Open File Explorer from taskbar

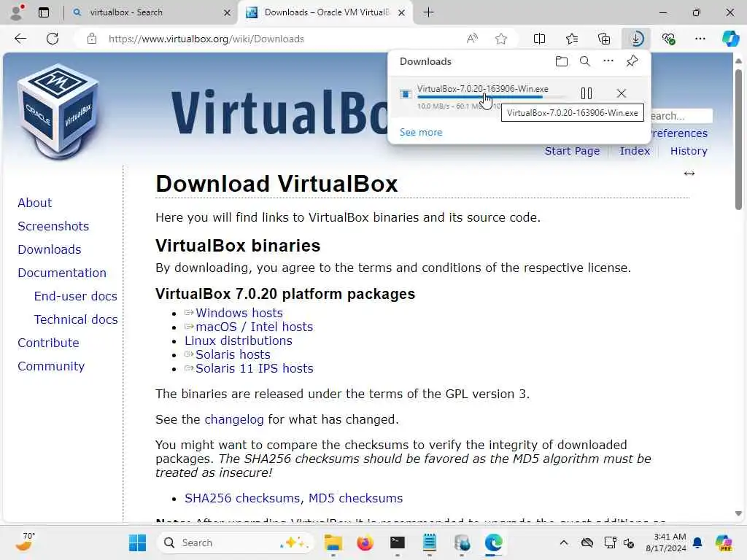pos(333,542)
